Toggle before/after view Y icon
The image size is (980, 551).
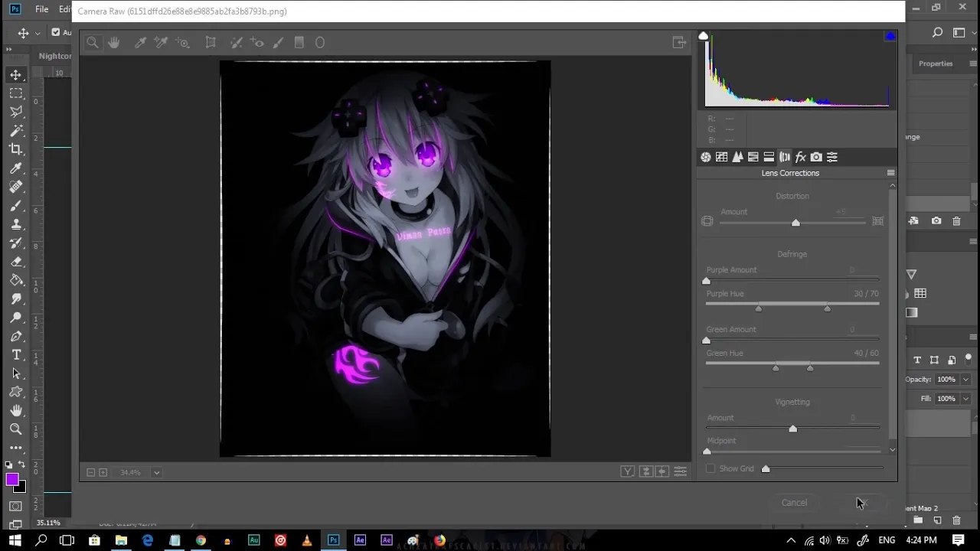coord(628,471)
